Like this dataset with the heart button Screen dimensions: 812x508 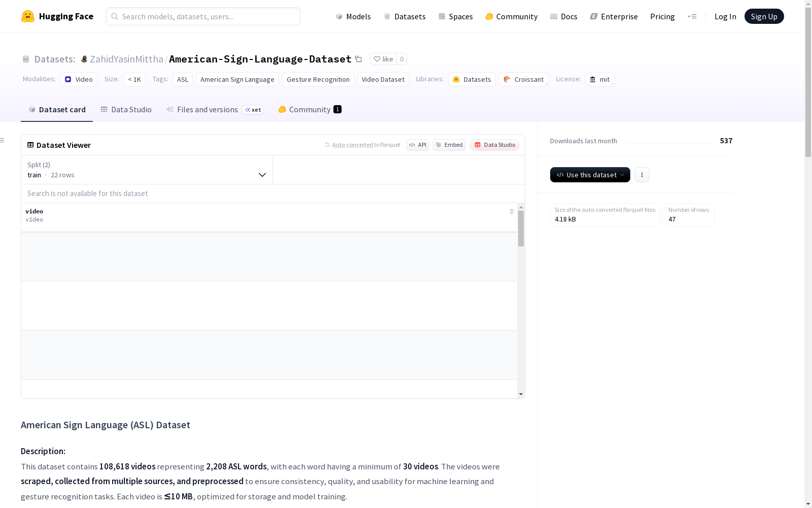tap(383, 59)
